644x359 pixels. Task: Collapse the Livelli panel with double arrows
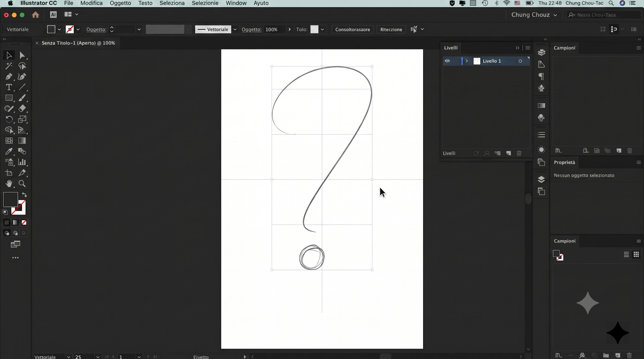click(x=517, y=48)
